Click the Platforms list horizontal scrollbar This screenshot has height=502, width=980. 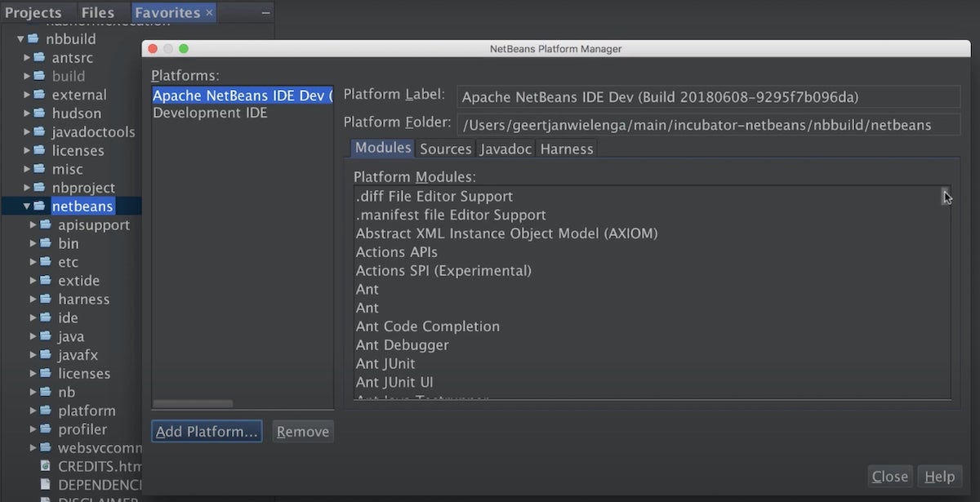point(193,403)
